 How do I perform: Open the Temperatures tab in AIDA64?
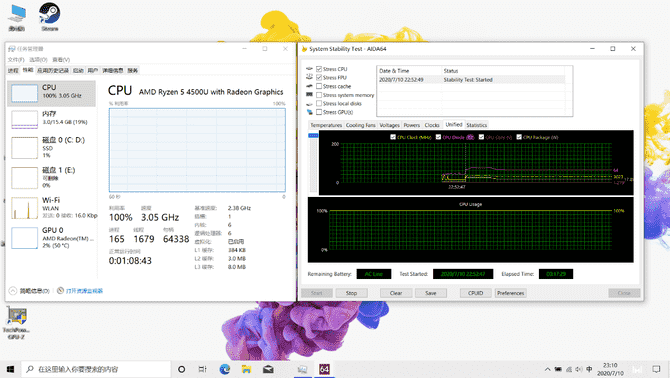pos(326,125)
